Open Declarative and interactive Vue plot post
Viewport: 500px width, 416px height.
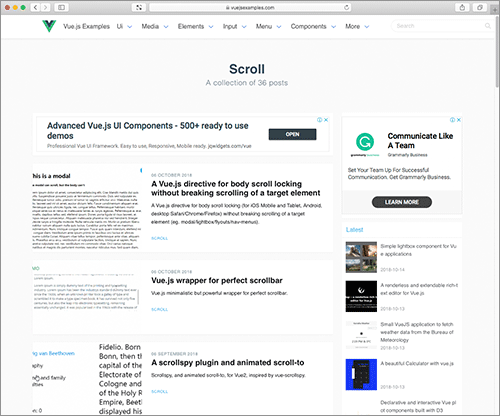click(418, 406)
